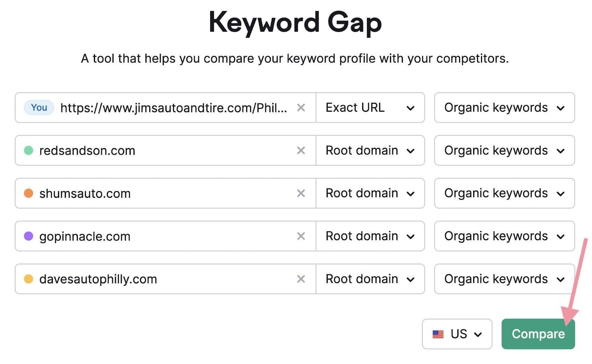Delete the gopinnacle.com competitor

pyautogui.click(x=301, y=236)
